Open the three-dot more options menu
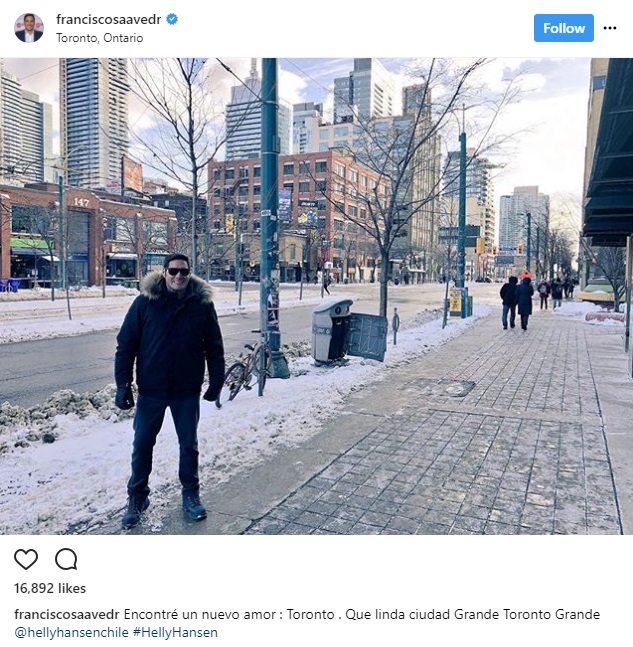633x647 pixels. (609, 28)
